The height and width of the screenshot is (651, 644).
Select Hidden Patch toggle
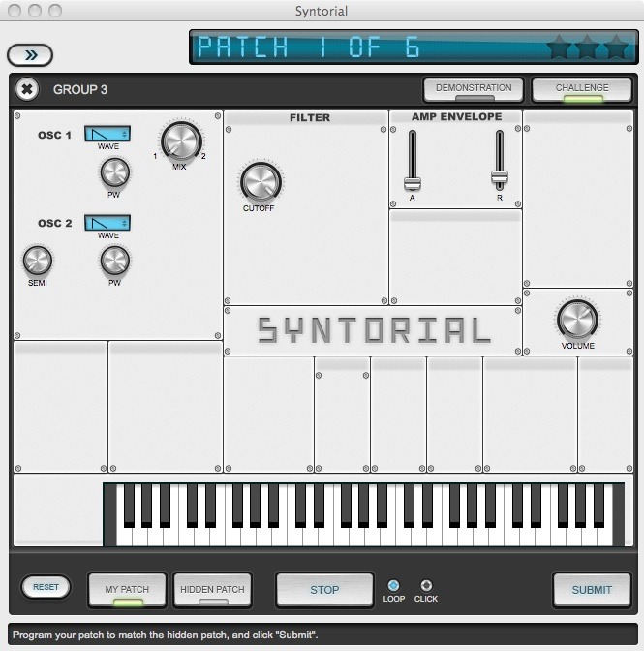coord(212,590)
